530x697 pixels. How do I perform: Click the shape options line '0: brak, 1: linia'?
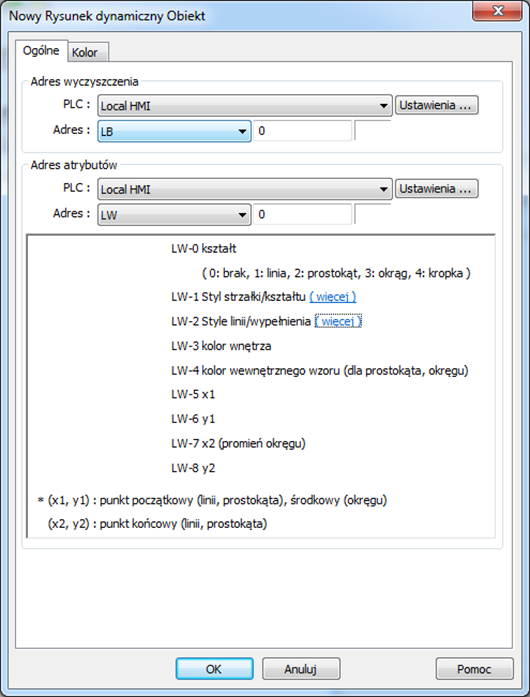(336, 273)
